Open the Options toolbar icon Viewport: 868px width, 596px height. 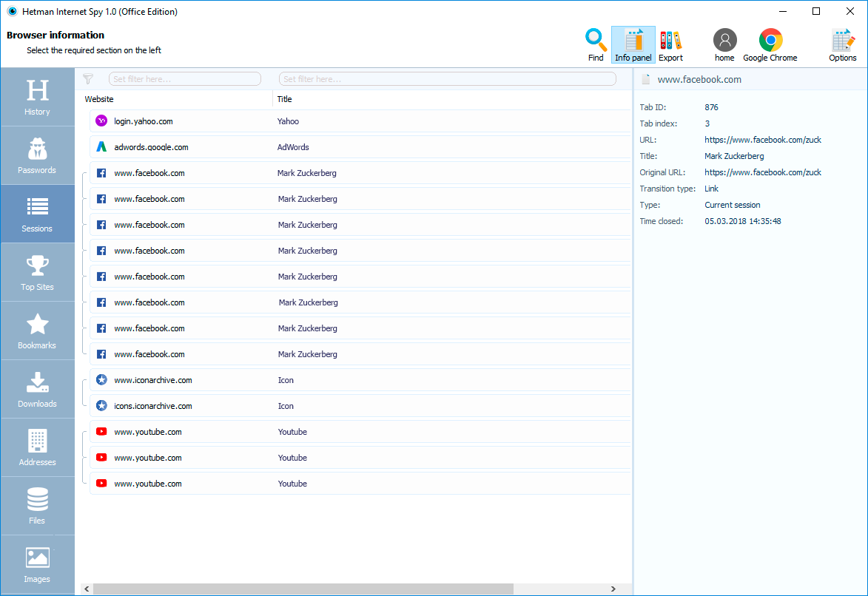click(x=843, y=45)
